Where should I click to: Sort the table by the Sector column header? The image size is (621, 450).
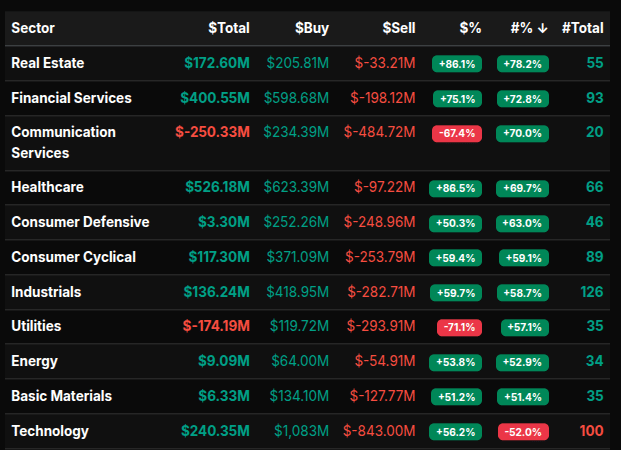click(34, 28)
